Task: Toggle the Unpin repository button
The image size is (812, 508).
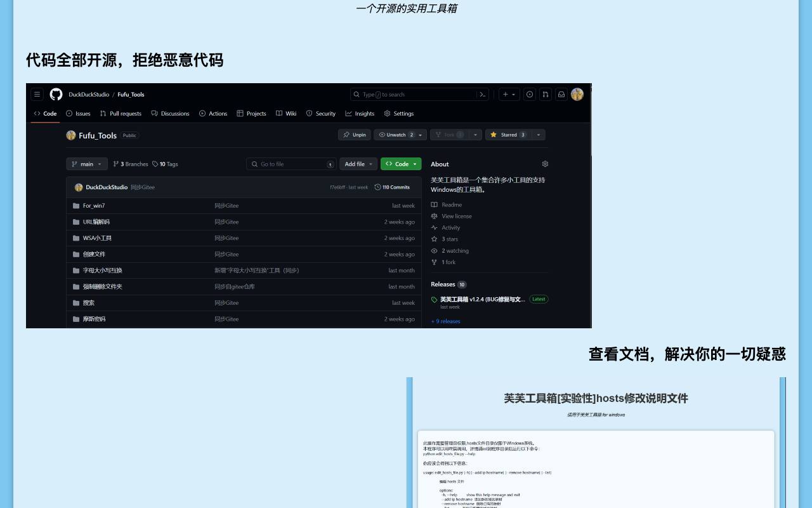Action: click(354, 135)
